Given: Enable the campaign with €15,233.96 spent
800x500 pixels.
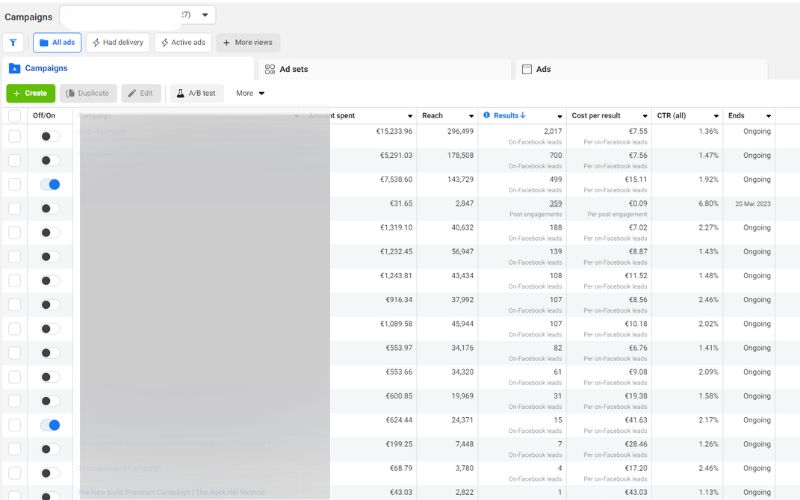Looking at the screenshot, I should click(x=50, y=136).
